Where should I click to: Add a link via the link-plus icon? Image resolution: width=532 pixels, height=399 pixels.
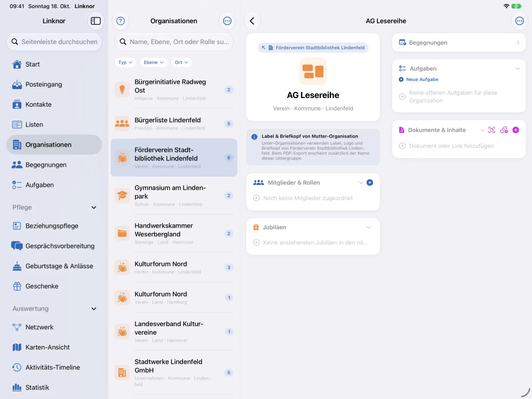[x=504, y=130]
